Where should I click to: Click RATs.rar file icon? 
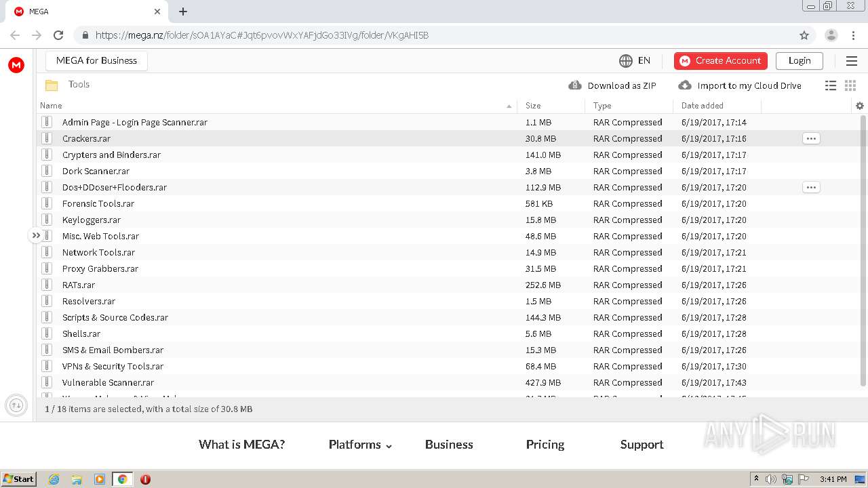[x=47, y=285]
